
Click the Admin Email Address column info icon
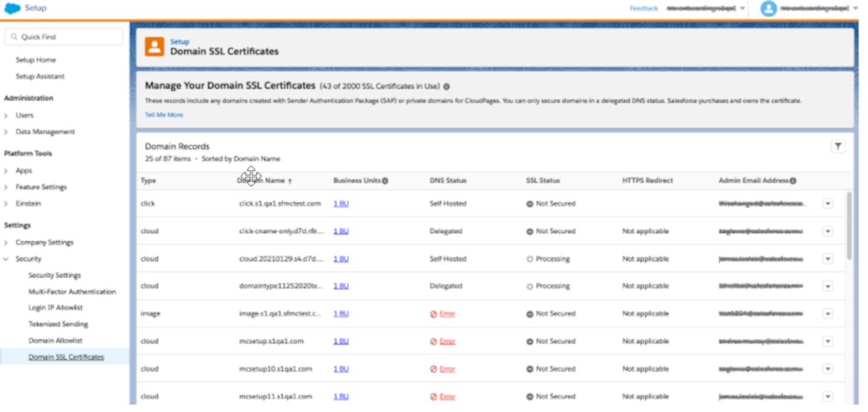coord(793,180)
